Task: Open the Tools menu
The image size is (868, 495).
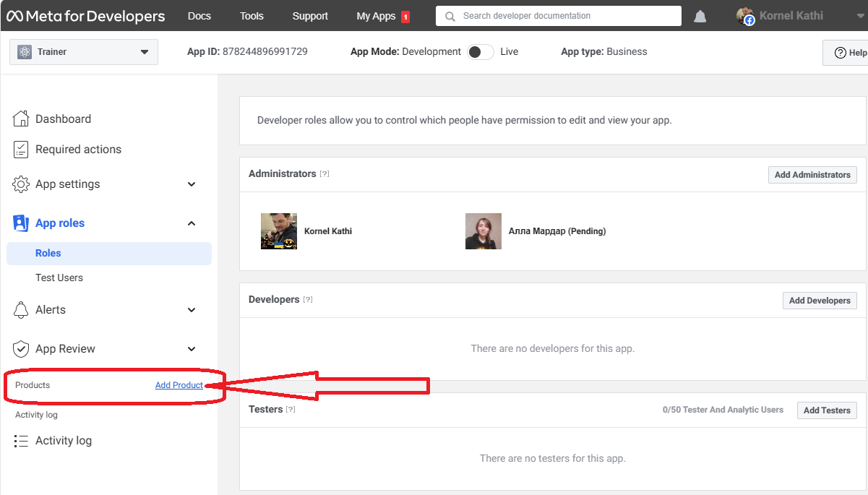Action: [x=252, y=16]
